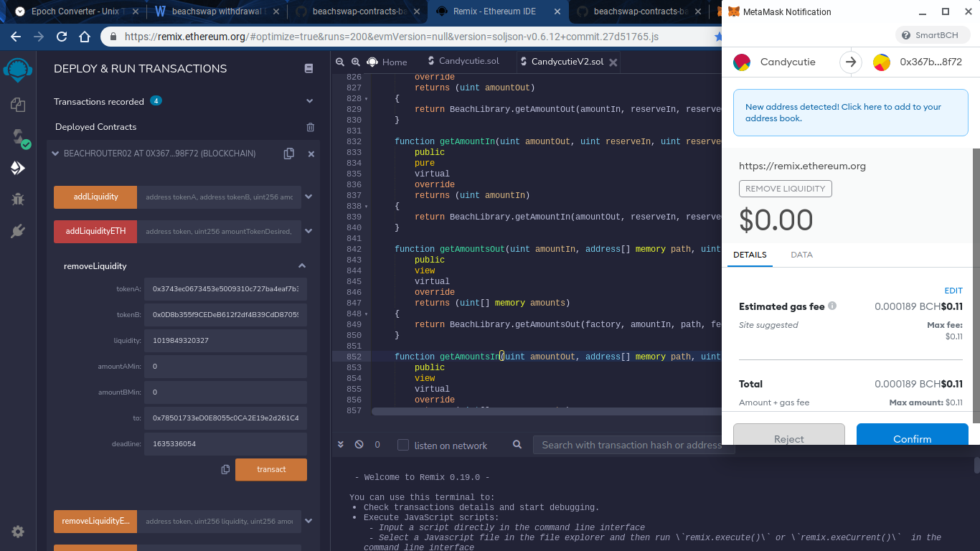Zoom in the editor font
This screenshot has width=980, height=551.
pos(356,62)
